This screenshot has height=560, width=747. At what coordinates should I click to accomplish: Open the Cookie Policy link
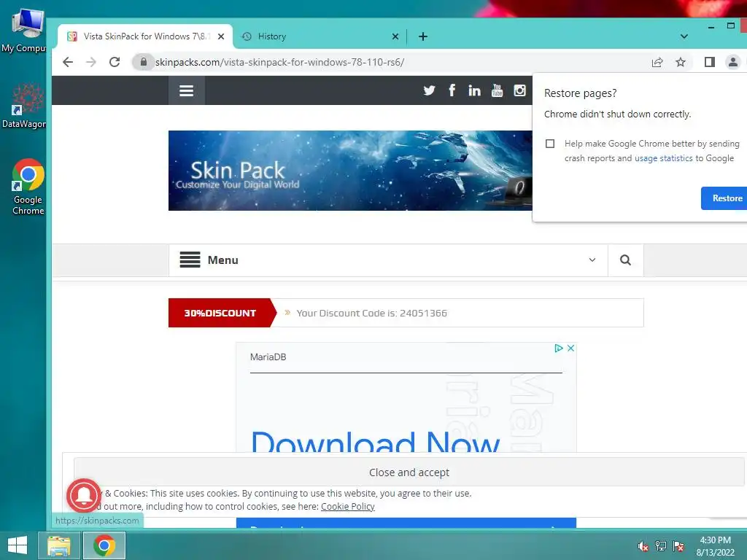tap(348, 506)
